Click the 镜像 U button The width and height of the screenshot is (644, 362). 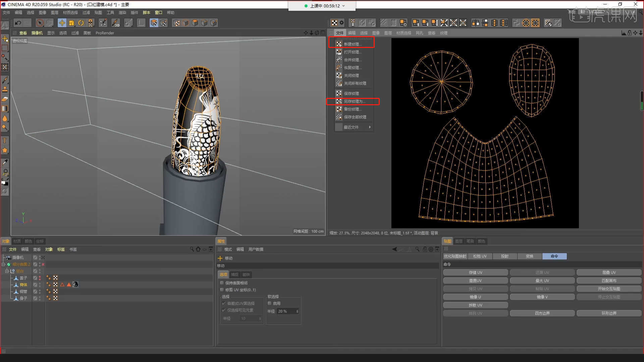coord(475,297)
